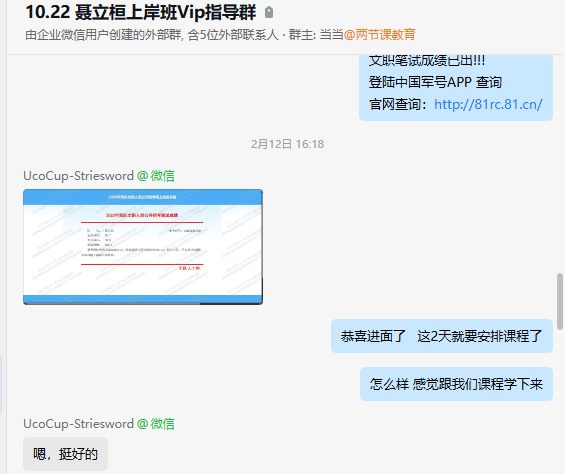Click the timestamp '2月12日 16:18'

[x=288, y=144]
